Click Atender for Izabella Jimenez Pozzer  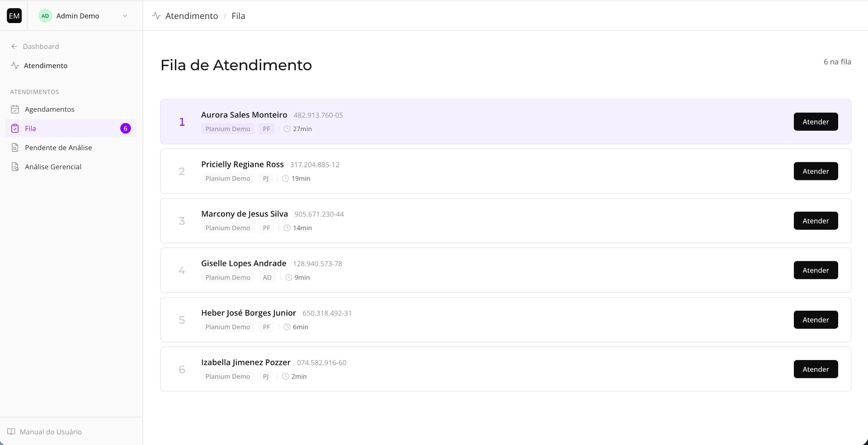(x=816, y=369)
